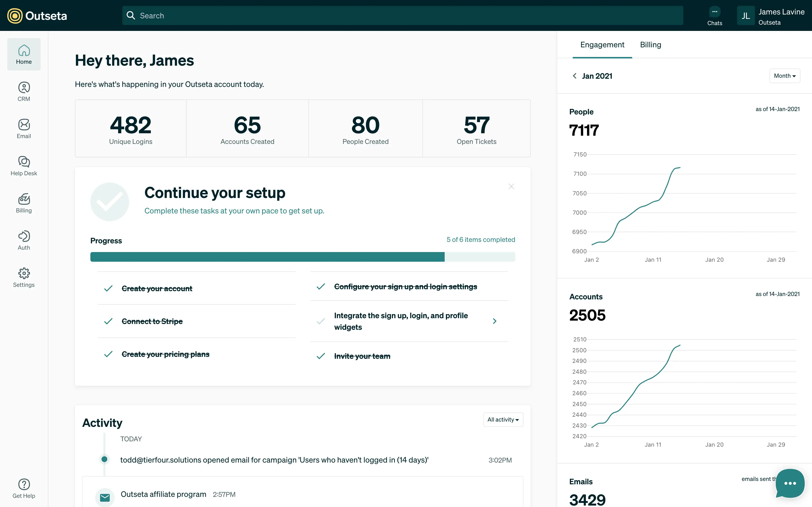Open the Auth section from the sidebar
812x507 pixels.
24,240
